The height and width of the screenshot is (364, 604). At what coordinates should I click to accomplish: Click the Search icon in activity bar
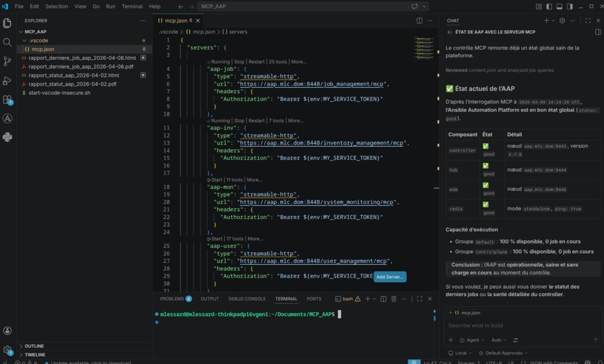[x=7, y=42]
